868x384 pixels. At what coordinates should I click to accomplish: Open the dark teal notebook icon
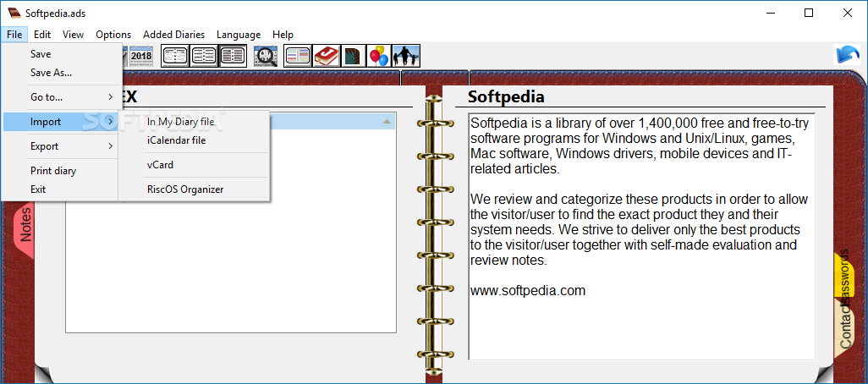pyautogui.click(x=353, y=56)
